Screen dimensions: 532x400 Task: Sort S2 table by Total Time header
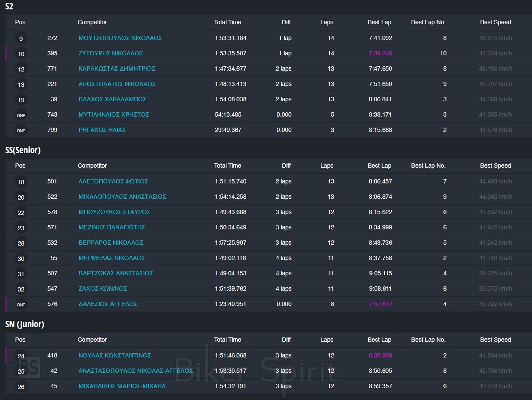point(227,22)
